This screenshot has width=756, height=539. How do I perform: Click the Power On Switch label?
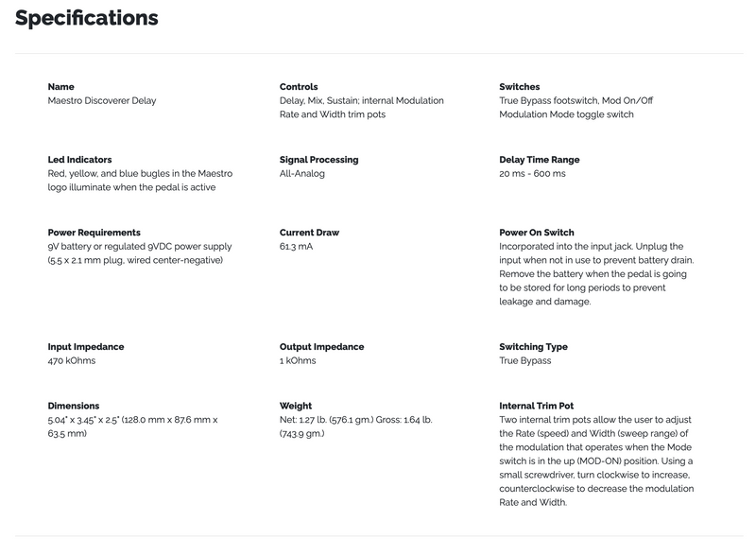click(536, 233)
